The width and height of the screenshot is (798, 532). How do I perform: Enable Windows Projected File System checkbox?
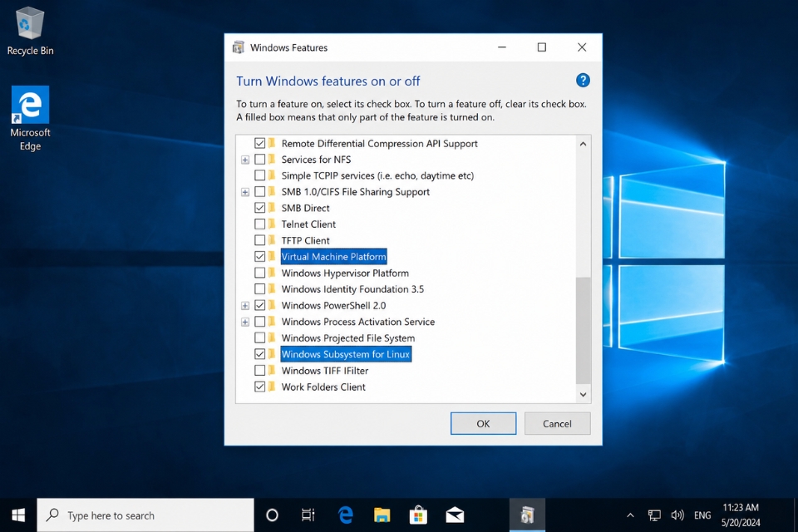259,337
